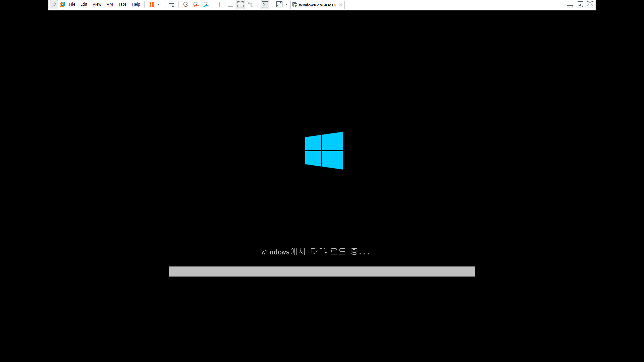The image size is (644, 362).
Task: Take a snapshot of the VM
Action: pyautogui.click(x=185, y=4)
